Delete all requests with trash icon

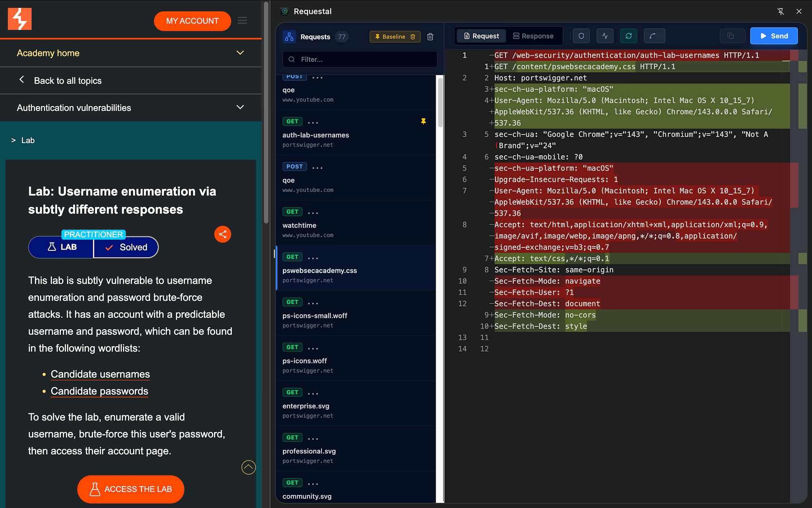point(430,37)
